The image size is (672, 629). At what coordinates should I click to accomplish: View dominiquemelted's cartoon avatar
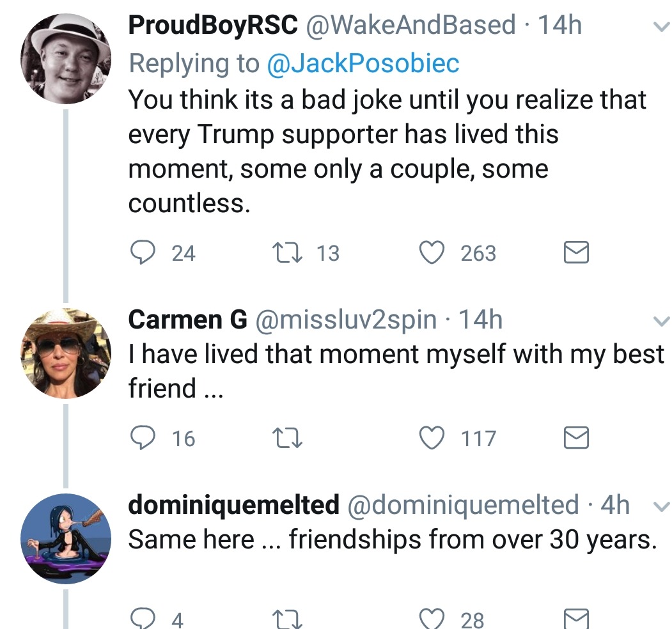(66, 538)
